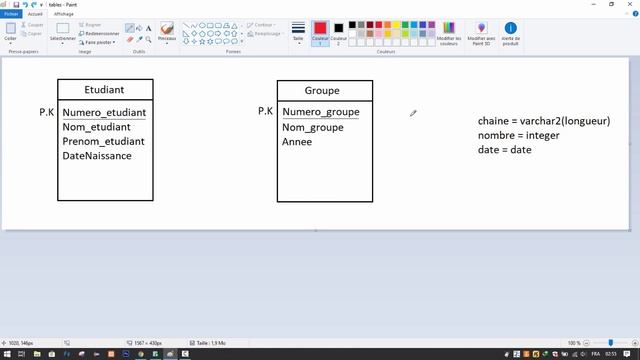Viewport: 640px width, 360px height.
Task: Select the Text tool (letter A)
Action: pyautogui.click(x=149, y=29)
